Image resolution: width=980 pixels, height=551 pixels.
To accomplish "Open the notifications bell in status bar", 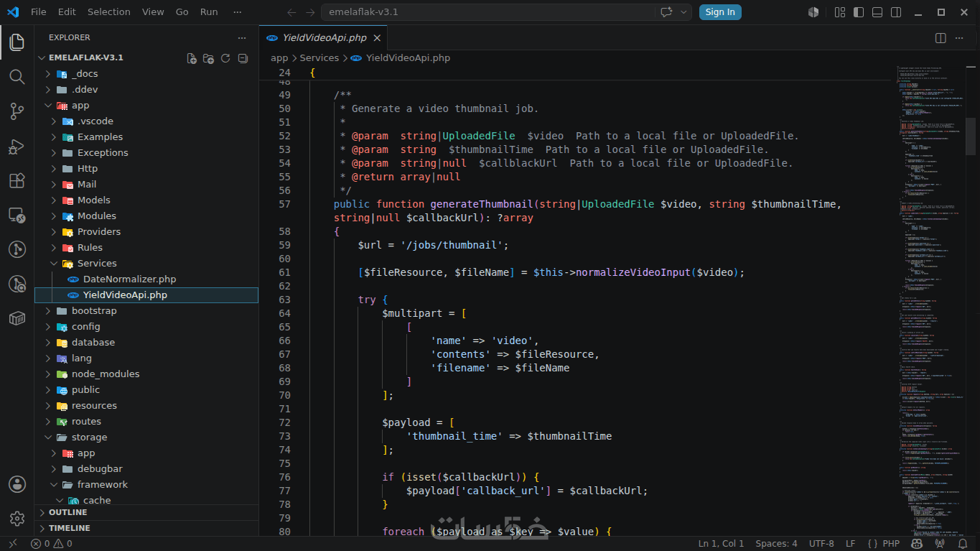I will pyautogui.click(x=963, y=544).
